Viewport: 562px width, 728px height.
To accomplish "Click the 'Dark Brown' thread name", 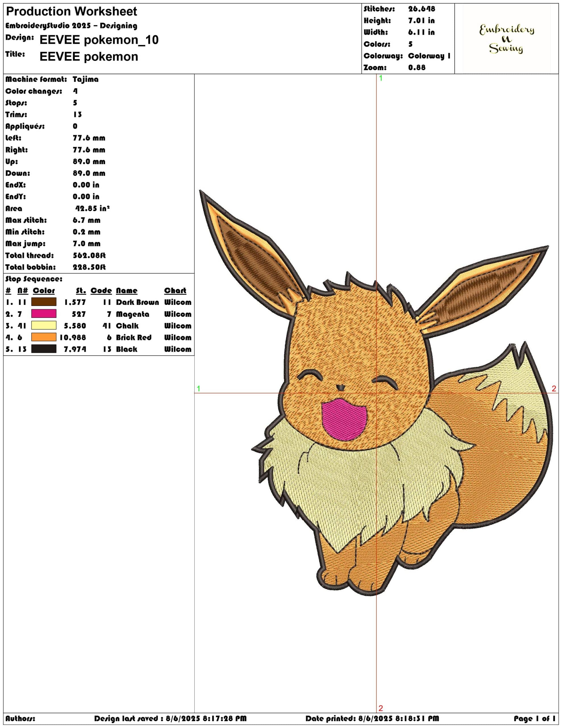I will pyautogui.click(x=137, y=302).
